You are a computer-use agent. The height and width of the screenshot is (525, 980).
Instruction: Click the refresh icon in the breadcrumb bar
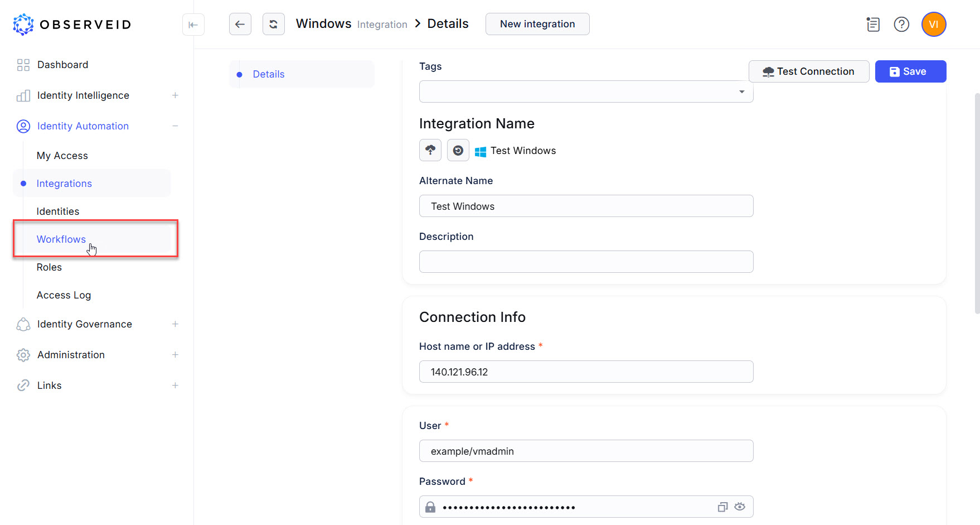[273, 24]
